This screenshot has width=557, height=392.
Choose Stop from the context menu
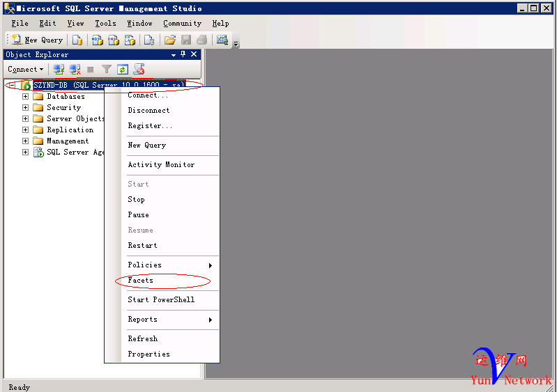point(162,199)
